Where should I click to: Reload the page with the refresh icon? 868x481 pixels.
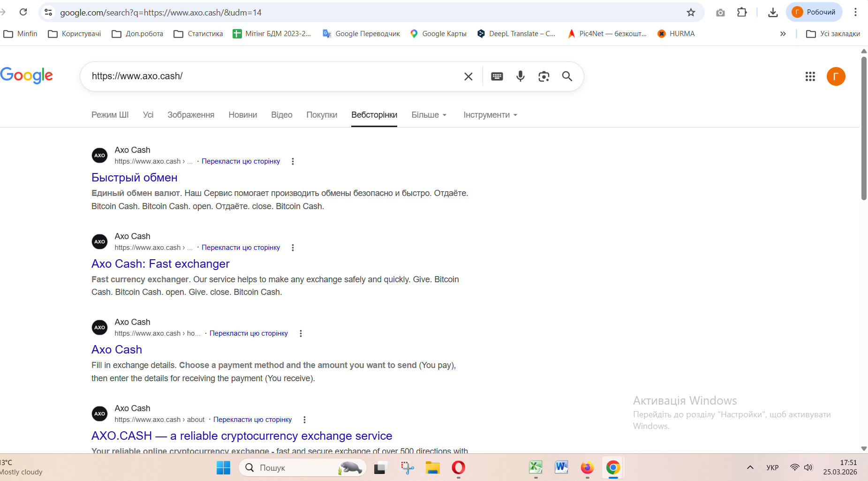click(23, 12)
